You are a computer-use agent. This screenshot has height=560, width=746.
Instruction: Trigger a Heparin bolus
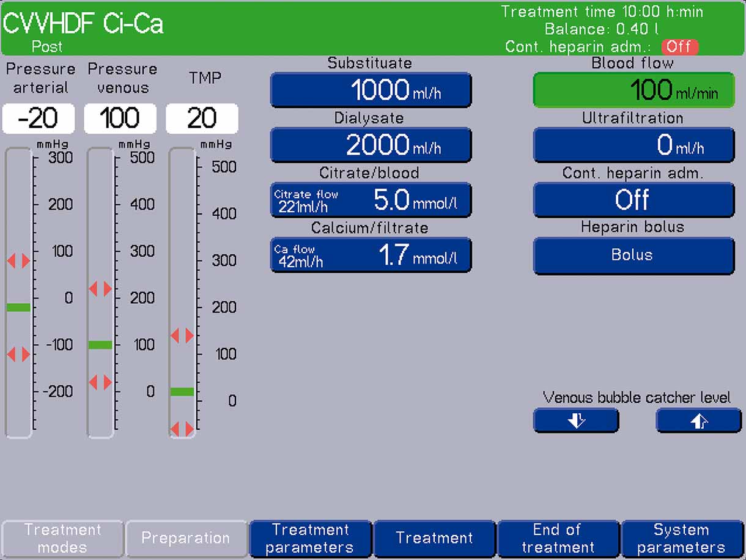tap(633, 256)
